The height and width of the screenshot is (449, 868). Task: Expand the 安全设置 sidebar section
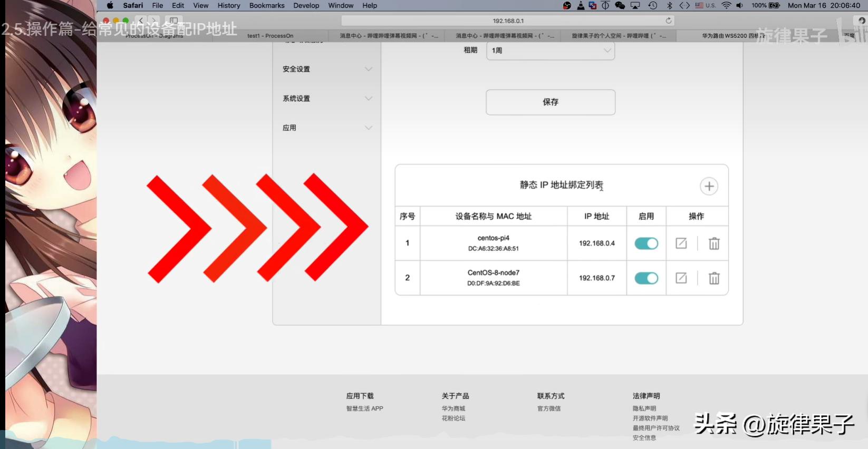327,69
